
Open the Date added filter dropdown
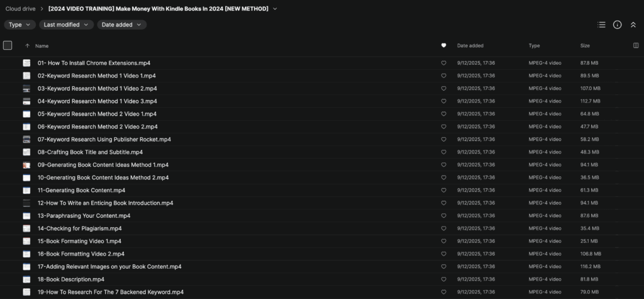point(121,25)
